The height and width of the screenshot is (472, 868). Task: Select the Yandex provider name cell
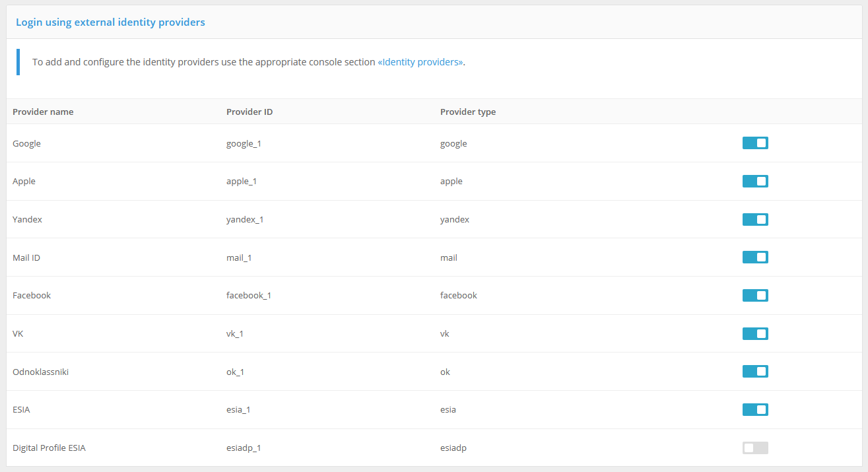tap(27, 219)
